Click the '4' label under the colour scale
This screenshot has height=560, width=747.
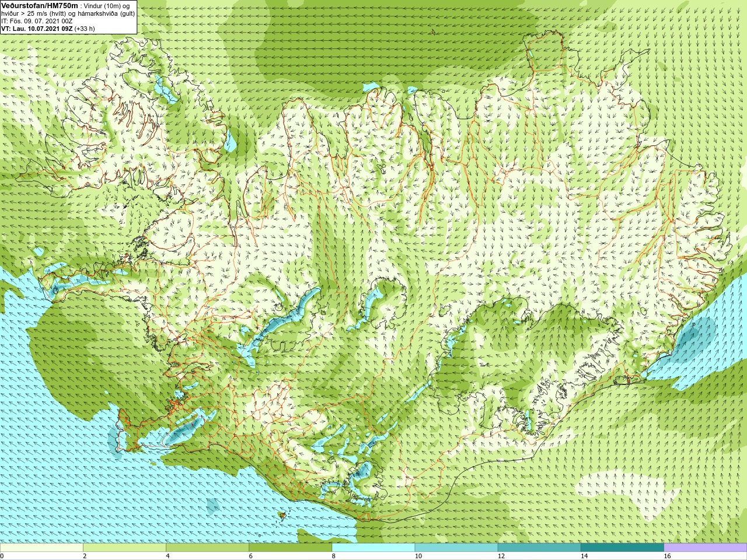167,556
